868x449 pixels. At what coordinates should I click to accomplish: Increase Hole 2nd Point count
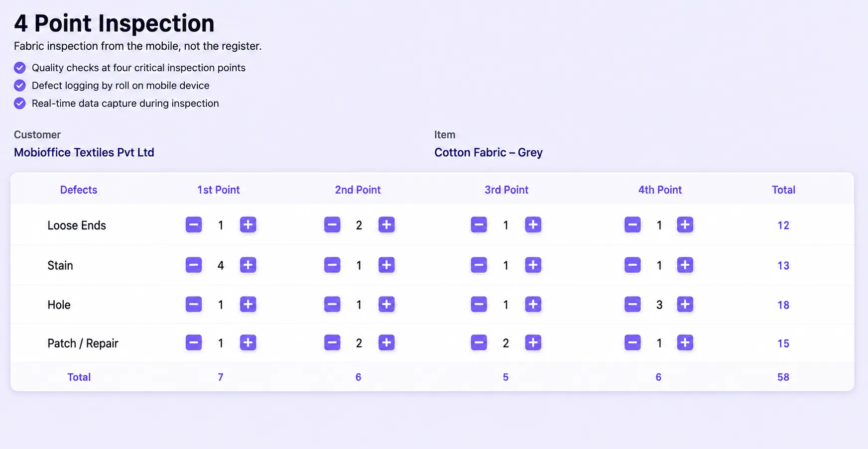point(386,305)
